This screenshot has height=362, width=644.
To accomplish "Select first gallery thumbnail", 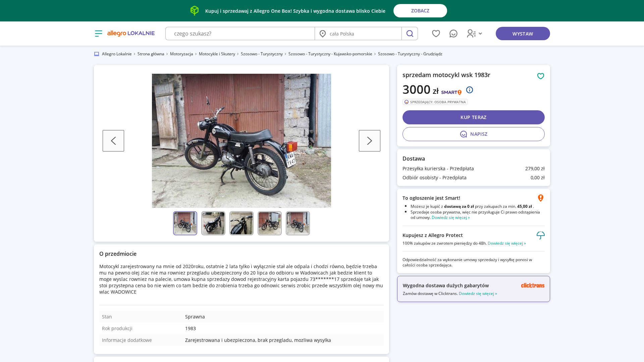I will pyautogui.click(x=185, y=223).
